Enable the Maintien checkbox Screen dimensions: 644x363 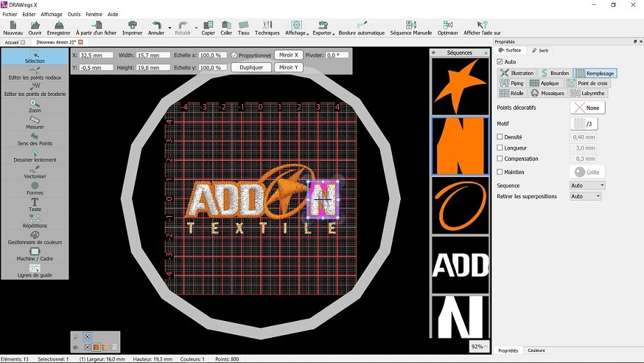(x=500, y=172)
